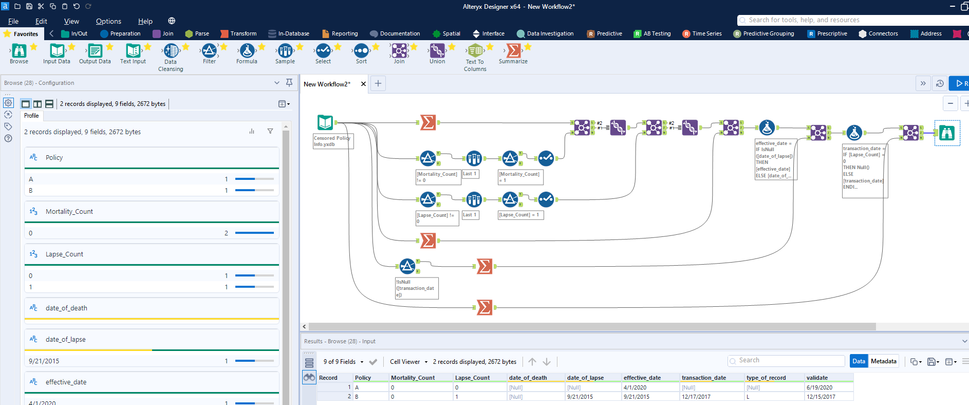Select the Browse node at workflow end
Screen dimensions: 969x405
[947, 132]
